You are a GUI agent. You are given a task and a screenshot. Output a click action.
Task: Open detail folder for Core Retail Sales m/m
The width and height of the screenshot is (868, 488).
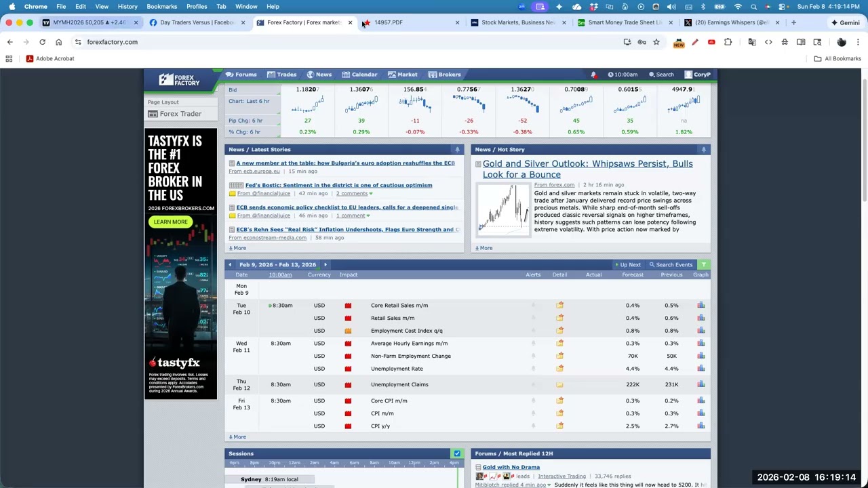tap(559, 306)
